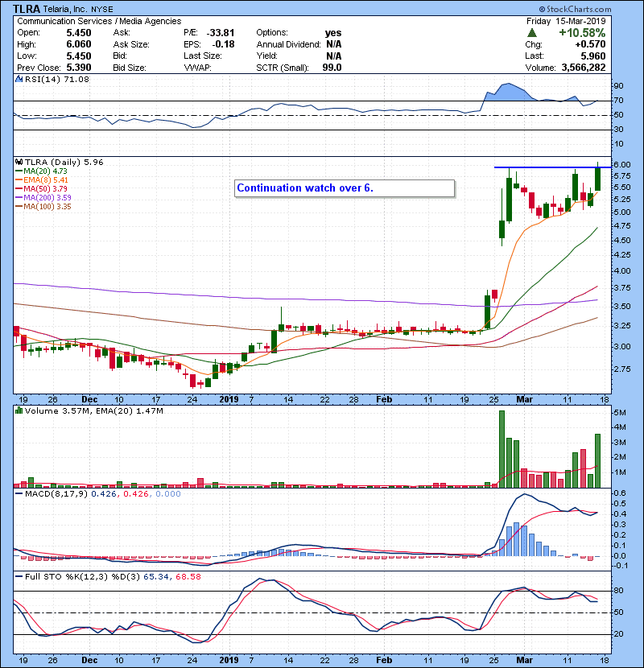Click the Options yes value
Viewport: 644px width, 668px height.
333,33
